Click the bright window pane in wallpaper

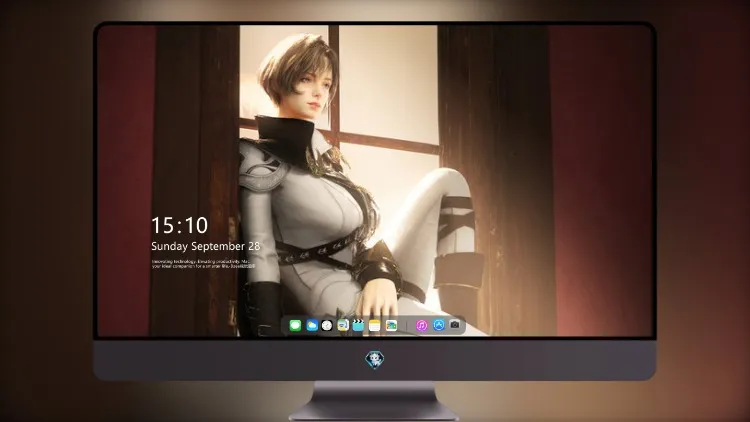[x=388, y=79]
